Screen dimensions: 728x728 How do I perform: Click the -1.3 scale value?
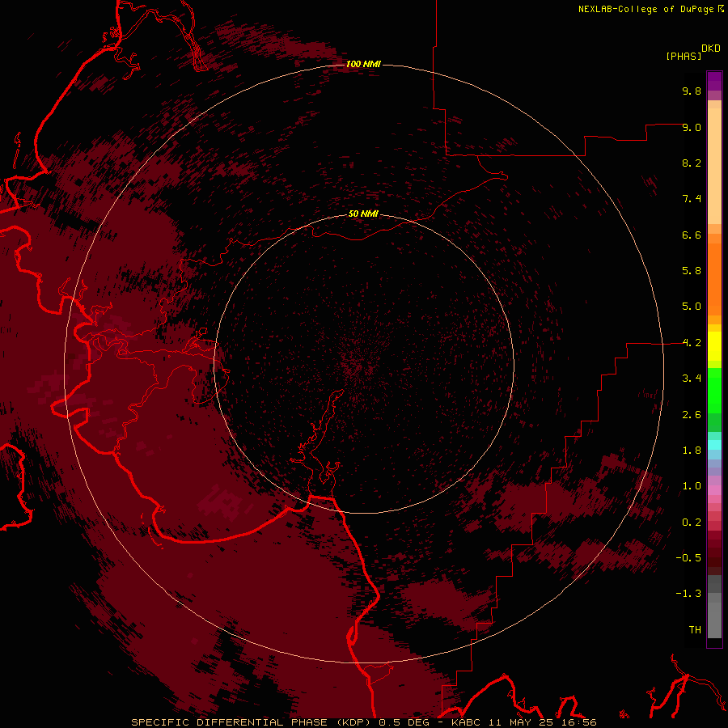coord(688,595)
